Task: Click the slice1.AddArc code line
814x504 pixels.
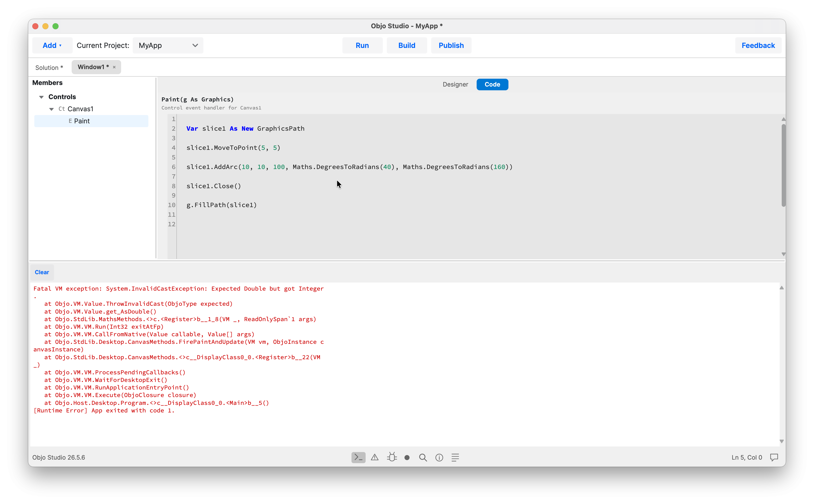Action: tap(349, 167)
